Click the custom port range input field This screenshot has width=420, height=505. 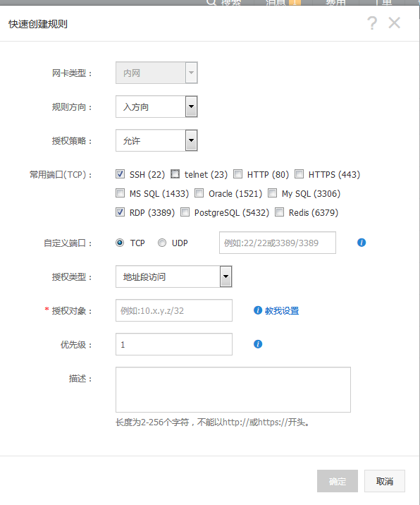[278, 243]
